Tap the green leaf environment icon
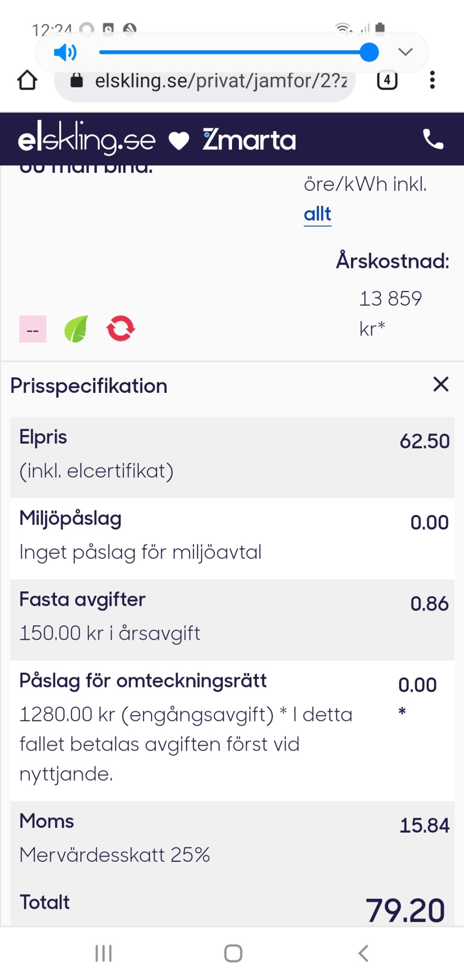The width and height of the screenshot is (464, 980). 76,329
